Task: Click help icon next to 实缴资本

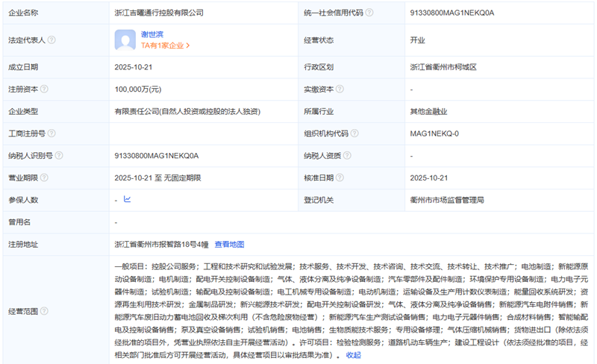Action: [340, 90]
